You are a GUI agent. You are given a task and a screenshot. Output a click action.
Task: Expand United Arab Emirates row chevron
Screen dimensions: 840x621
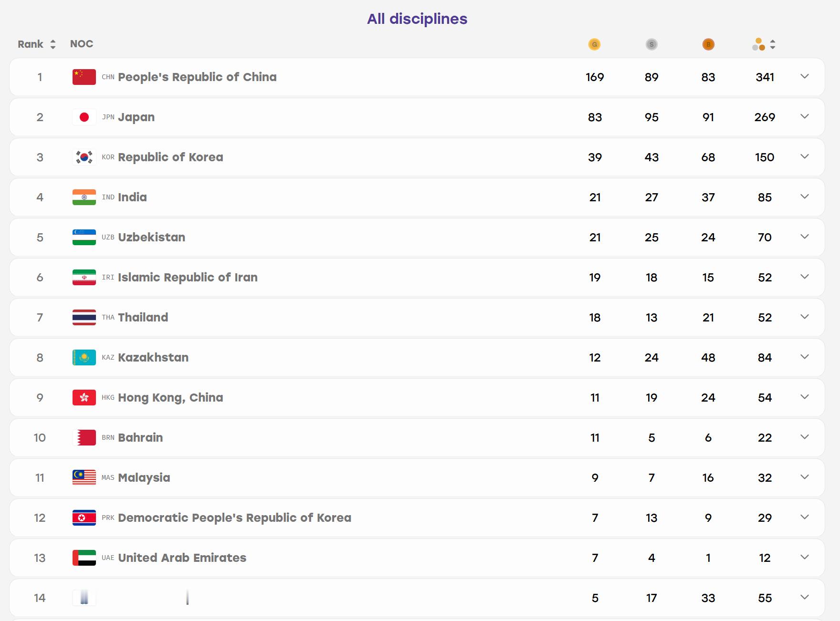pos(805,557)
